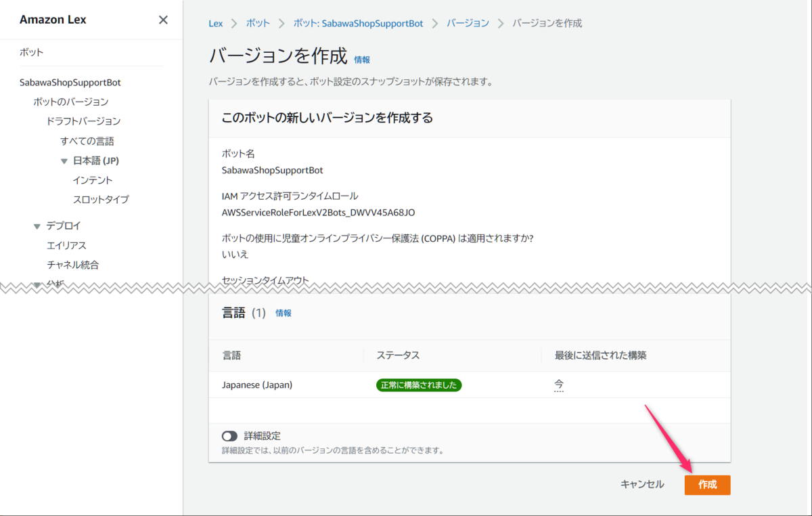The height and width of the screenshot is (516, 812).
Task: Click the orange 作成 button
Action: (x=707, y=485)
